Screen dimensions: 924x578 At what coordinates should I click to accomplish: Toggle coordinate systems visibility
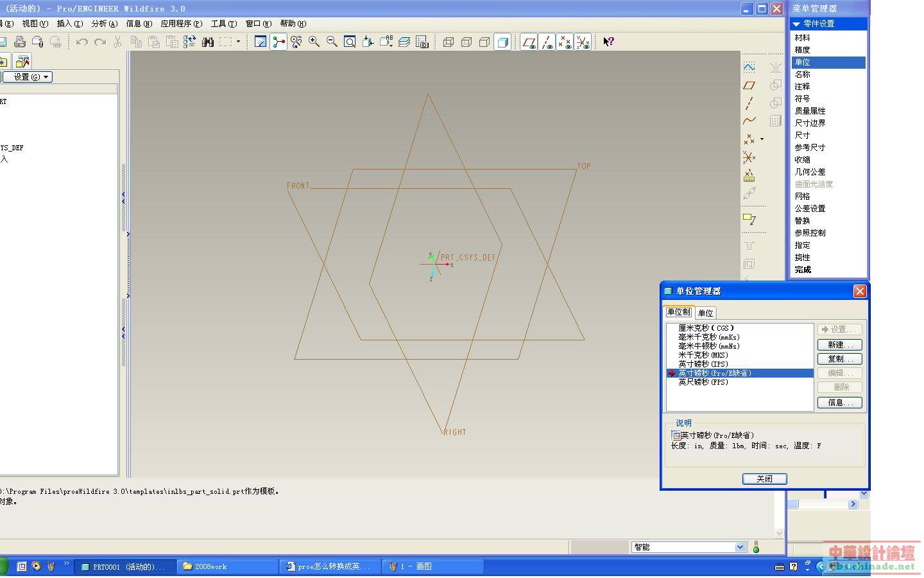click(x=583, y=42)
